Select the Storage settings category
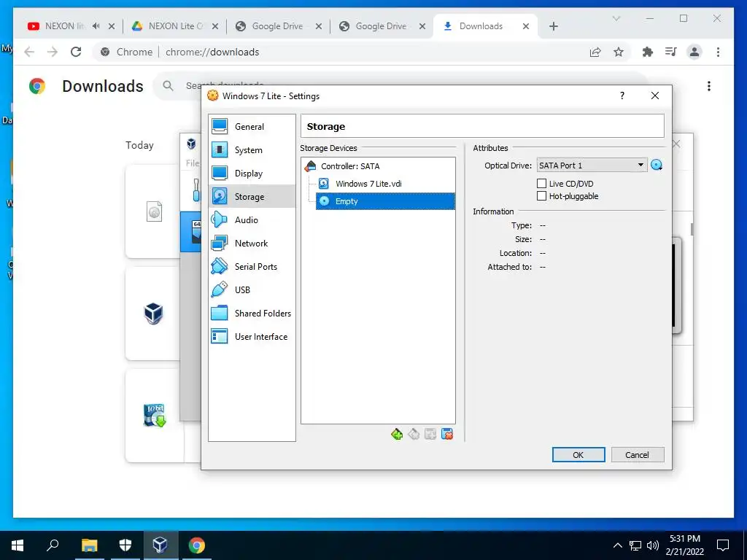 (252, 197)
